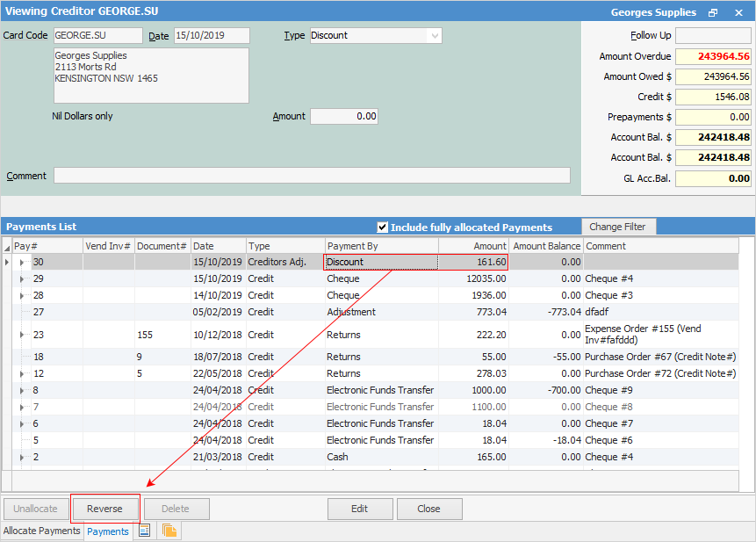
Task: Open the Type dropdown showing Discount
Action: coord(434,35)
